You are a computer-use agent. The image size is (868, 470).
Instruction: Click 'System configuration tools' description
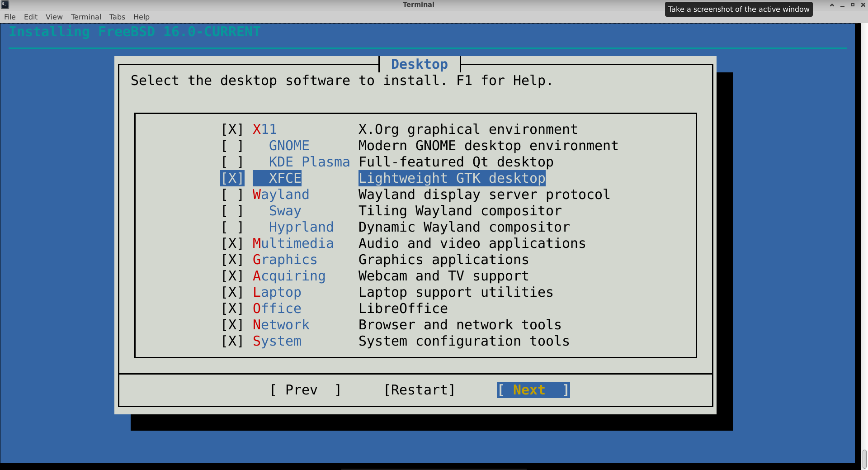tap(464, 341)
